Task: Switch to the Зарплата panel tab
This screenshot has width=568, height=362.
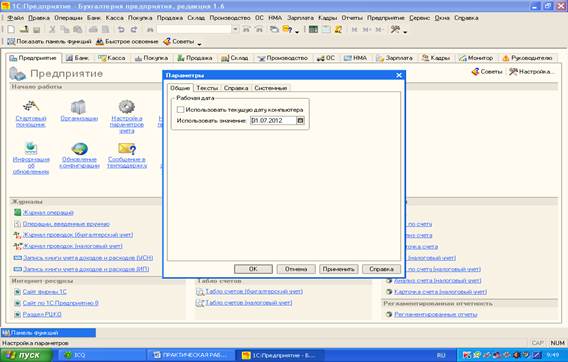Action: pos(394,58)
